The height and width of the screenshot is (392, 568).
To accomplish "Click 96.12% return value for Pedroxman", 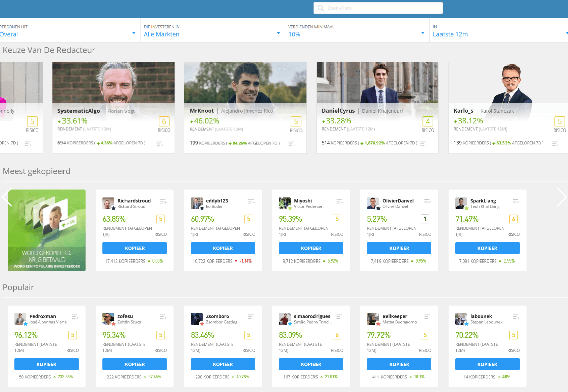I will (x=26, y=335).
